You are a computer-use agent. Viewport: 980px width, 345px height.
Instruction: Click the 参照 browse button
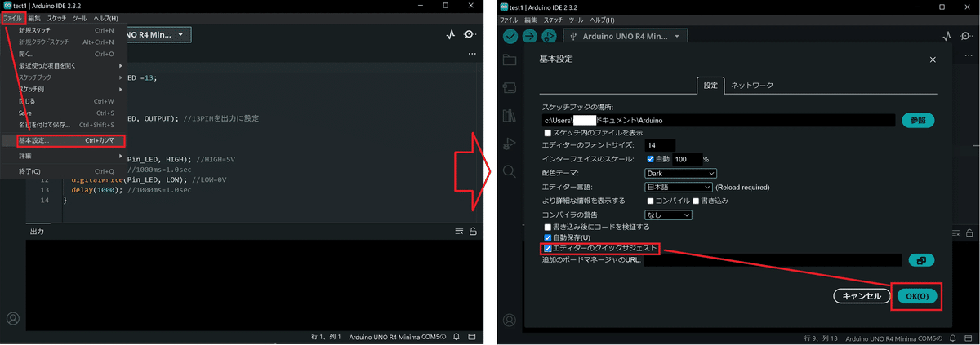pos(918,120)
